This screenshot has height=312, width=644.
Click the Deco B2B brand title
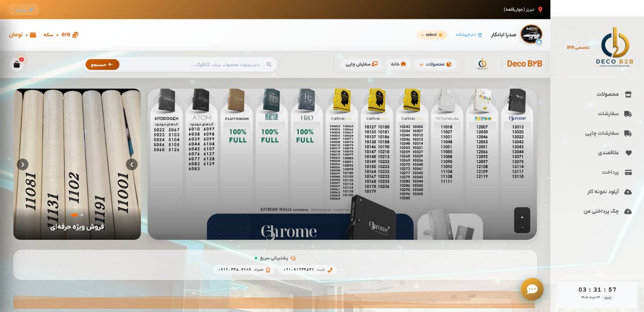coord(525,64)
